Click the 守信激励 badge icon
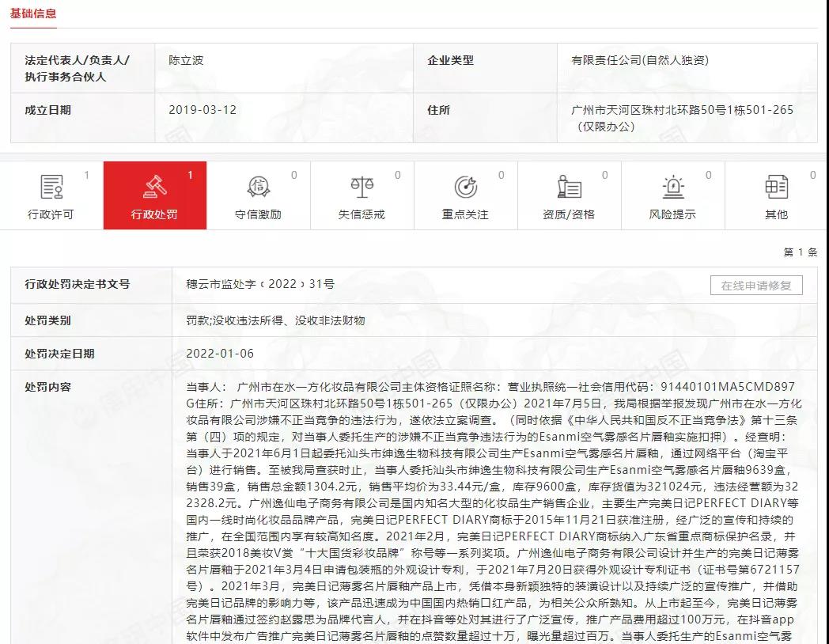The image size is (829, 644). [258, 187]
